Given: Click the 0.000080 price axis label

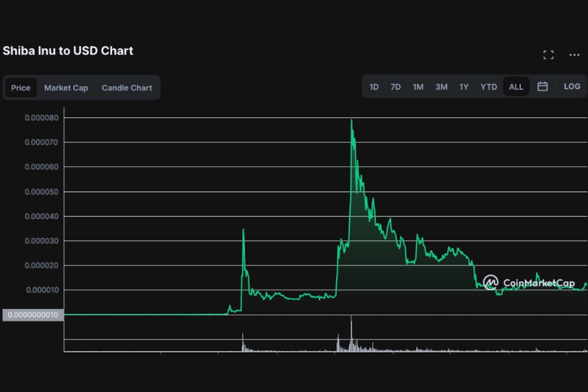Looking at the screenshot, I should (x=42, y=118).
